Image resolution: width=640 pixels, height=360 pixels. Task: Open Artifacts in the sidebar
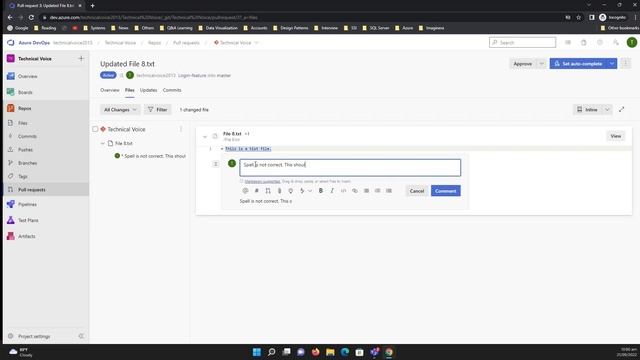click(46, 236)
